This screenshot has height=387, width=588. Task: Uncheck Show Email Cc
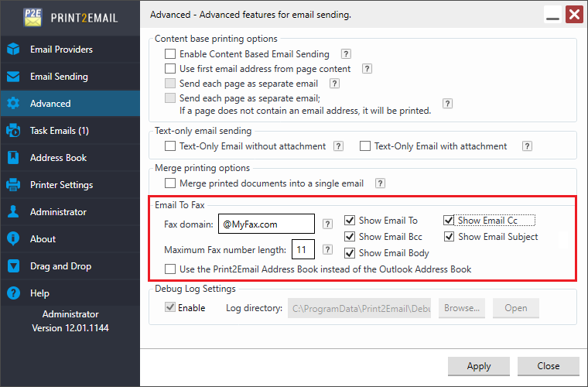(x=449, y=220)
